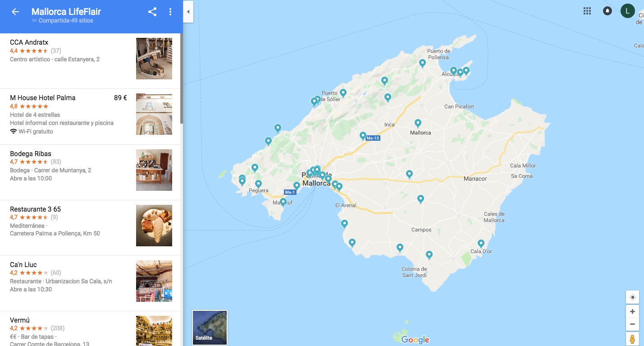The height and width of the screenshot is (346, 644).
Task: Select the Restaurante 3 65 list item
Action: 90,228
